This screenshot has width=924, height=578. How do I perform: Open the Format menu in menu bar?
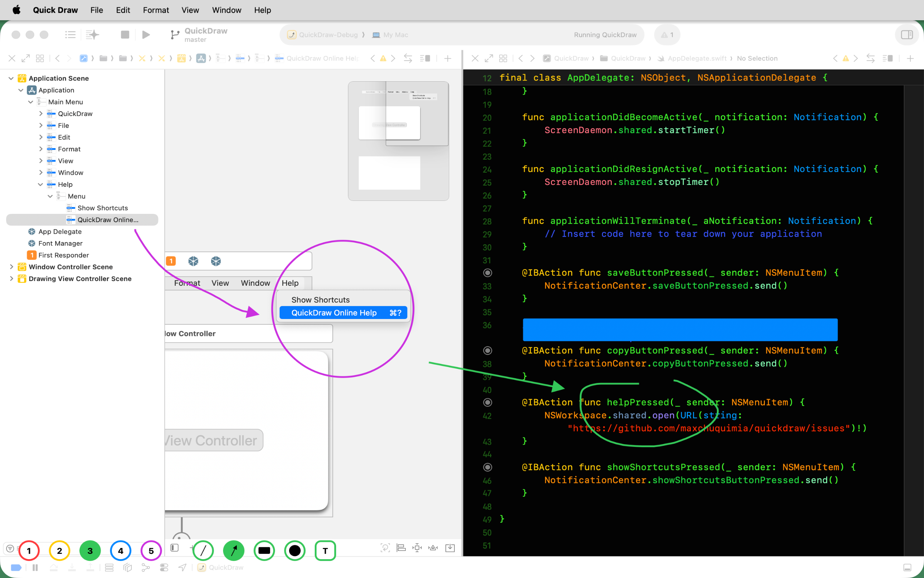(x=156, y=10)
